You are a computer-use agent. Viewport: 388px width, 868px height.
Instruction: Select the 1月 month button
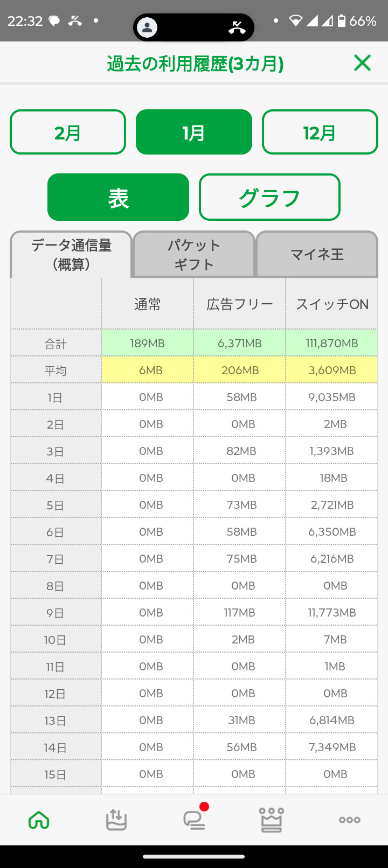point(194,132)
